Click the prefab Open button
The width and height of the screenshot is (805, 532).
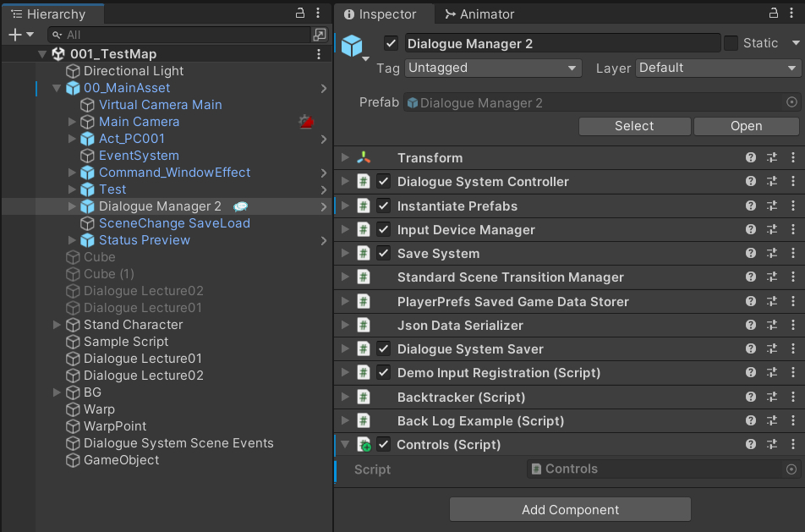pos(747,126)
